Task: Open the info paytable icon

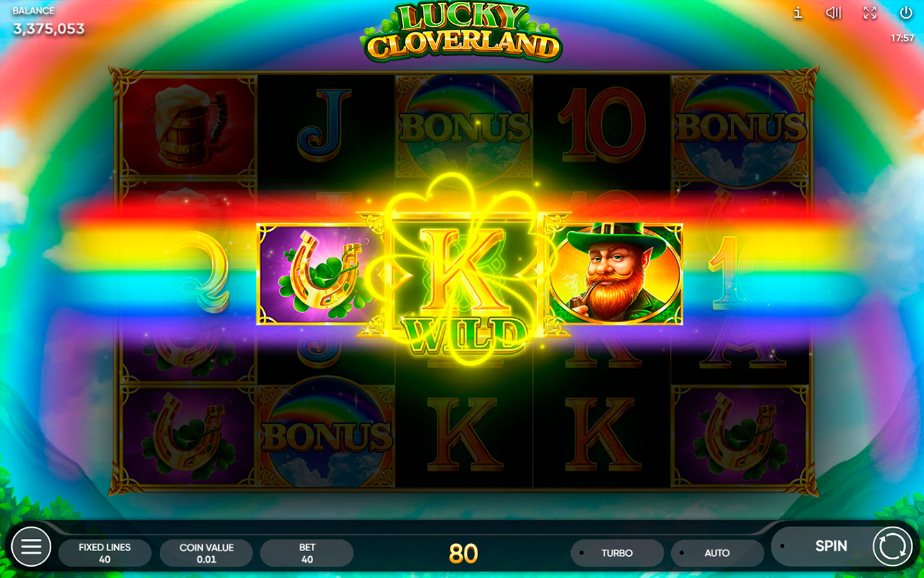Action: (798, 13)
